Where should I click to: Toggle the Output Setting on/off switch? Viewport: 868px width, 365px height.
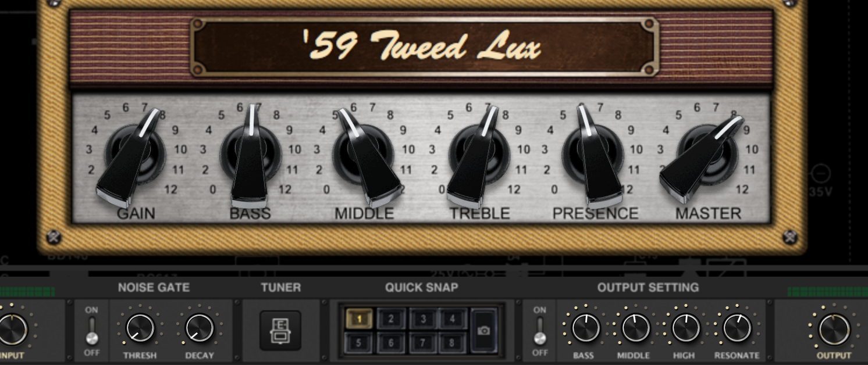pyautogui.click(x=540, y=331)
